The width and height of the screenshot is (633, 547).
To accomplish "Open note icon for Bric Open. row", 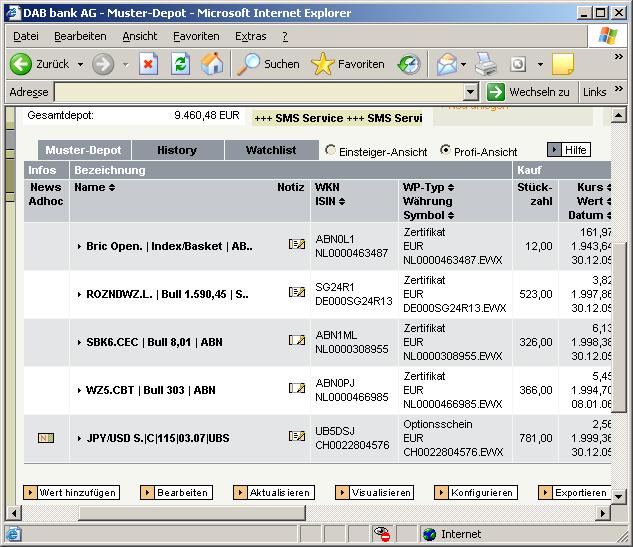I will tap(296, 245).
